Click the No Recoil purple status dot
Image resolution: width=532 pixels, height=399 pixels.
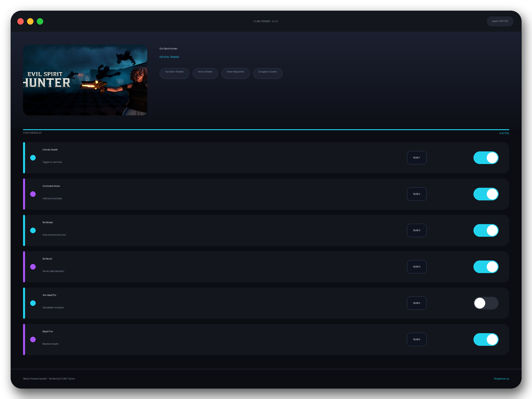click(33, 267)
